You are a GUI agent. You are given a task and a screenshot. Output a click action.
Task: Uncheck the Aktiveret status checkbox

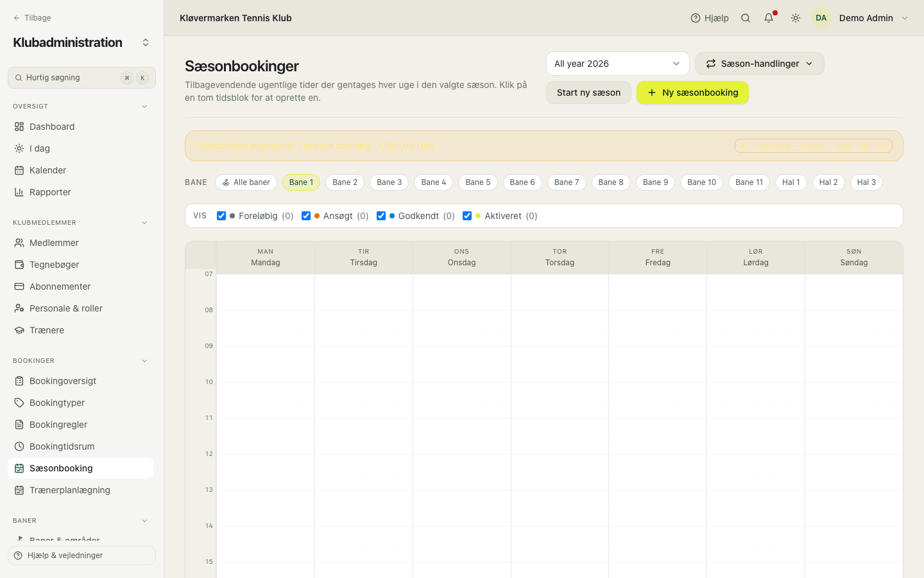pos(467,216)
